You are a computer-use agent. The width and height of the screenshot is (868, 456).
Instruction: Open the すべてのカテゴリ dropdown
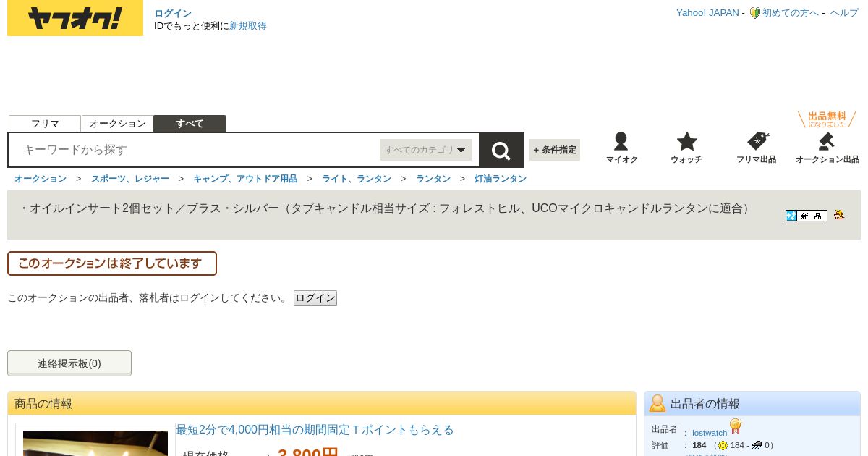coord(425,150)
